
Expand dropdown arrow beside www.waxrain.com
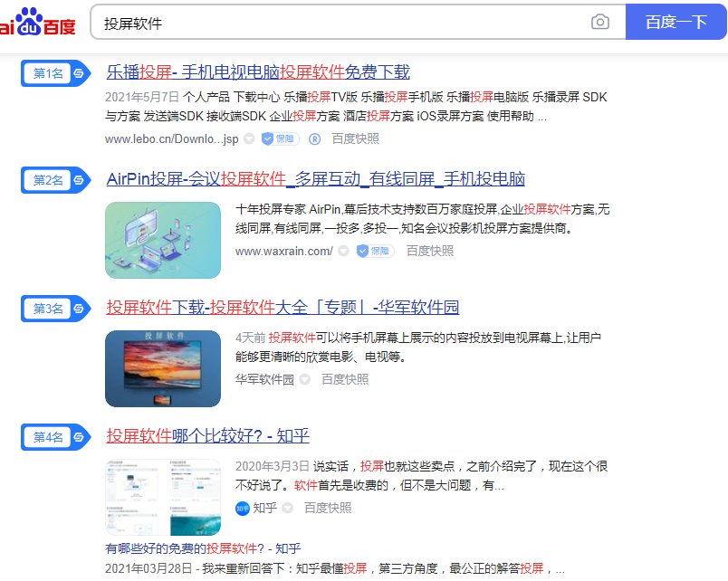pos(343,251)
